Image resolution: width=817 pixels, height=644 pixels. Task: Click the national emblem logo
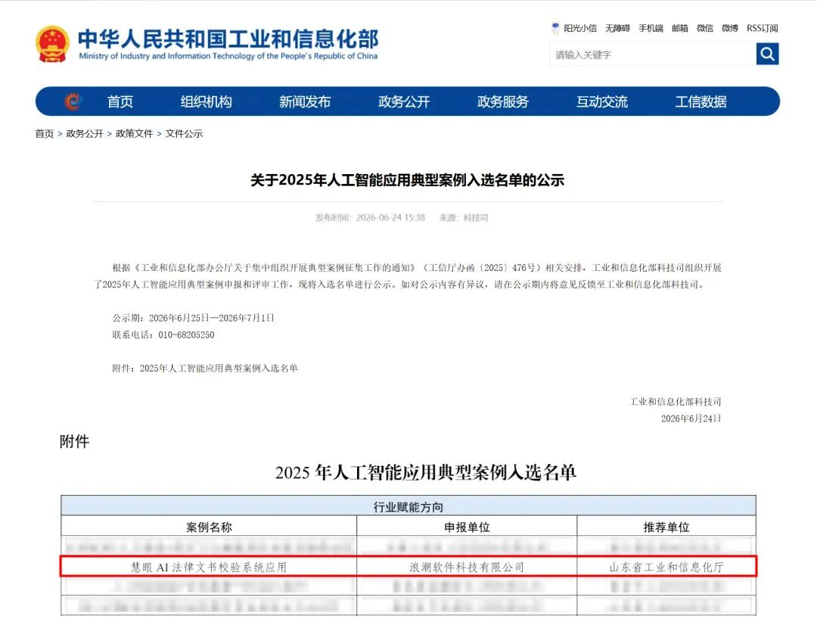(52, 45)
